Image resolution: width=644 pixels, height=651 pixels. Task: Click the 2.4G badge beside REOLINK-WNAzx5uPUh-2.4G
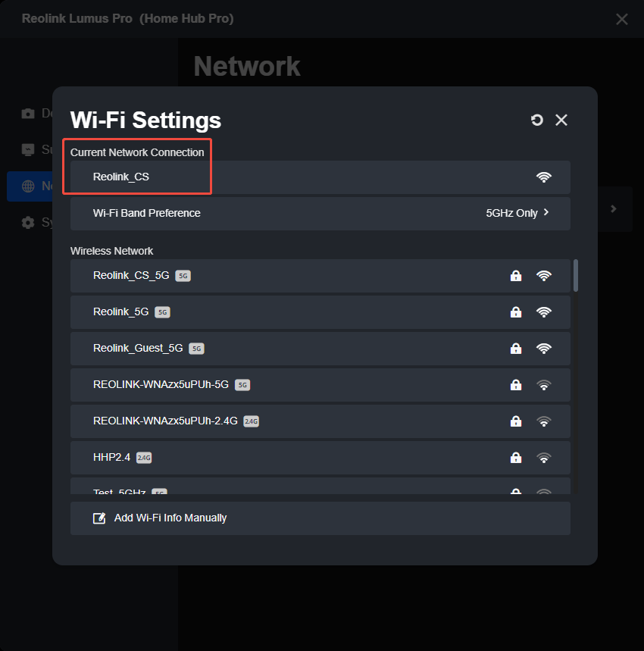(x=251, y=421)
